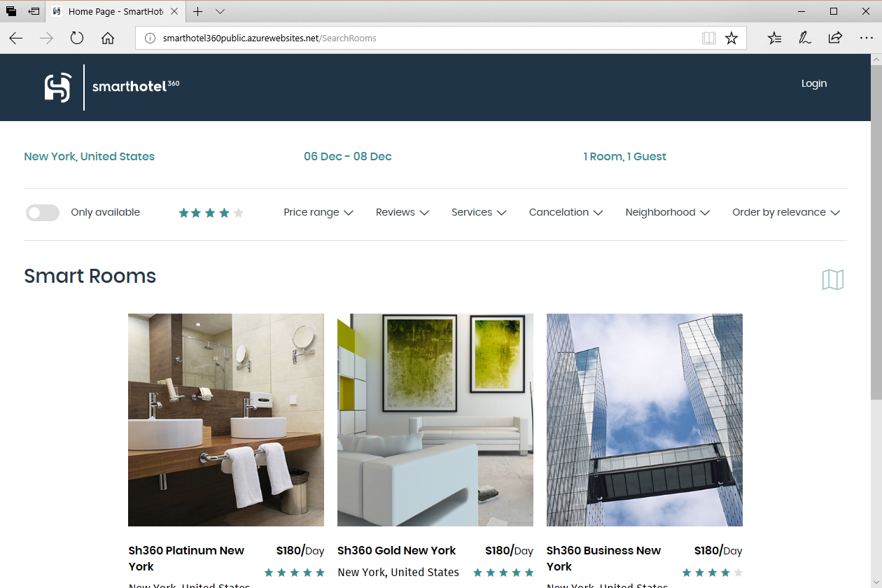This screenshot has height=588, width=882.
Task: Click the Sh360 Platinum rating stars
Action: click(x=295, y=573)
